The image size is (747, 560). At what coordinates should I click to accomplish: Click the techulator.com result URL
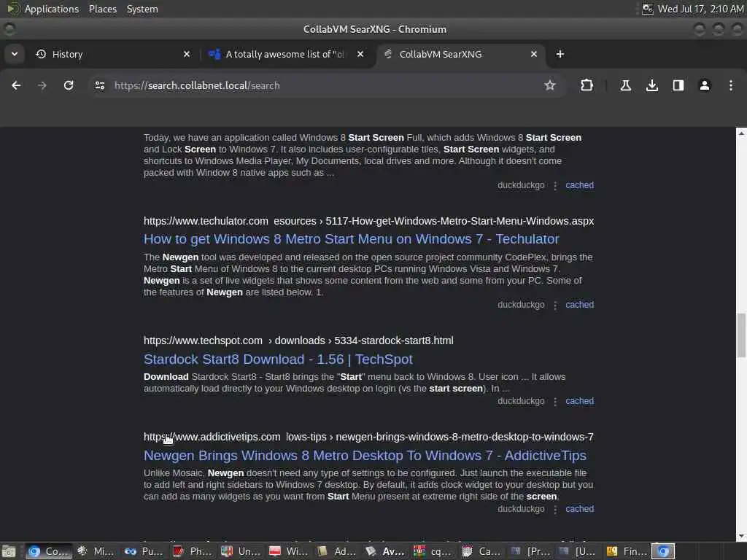point(368,221)
